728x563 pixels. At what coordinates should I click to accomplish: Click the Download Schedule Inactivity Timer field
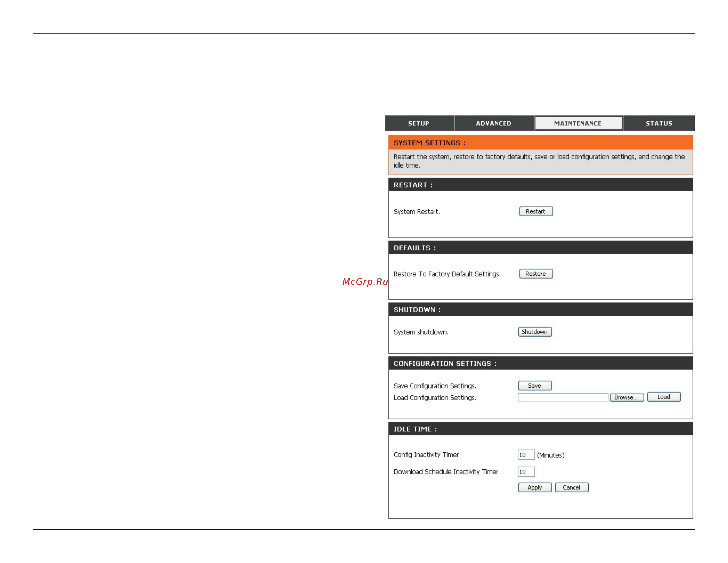(x=526, y=472)
